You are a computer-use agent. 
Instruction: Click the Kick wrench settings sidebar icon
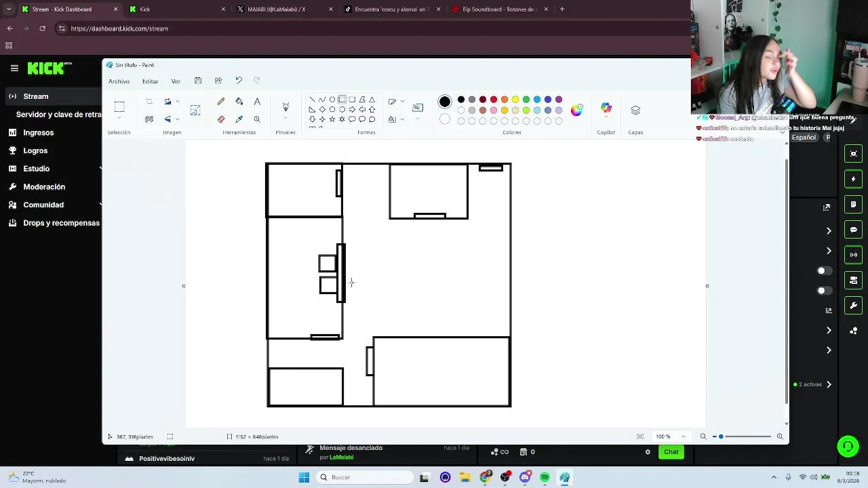click(854, 306)
